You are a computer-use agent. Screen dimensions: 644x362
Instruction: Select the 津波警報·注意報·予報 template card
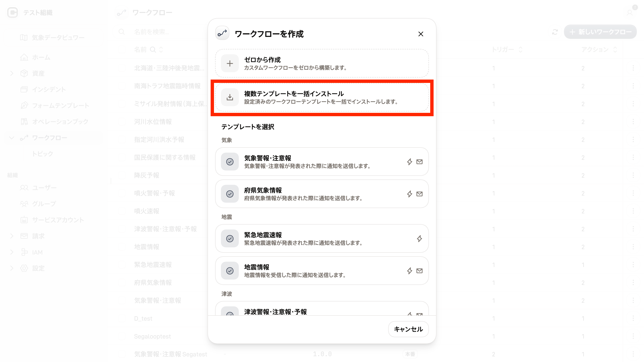tap(322, 309)
